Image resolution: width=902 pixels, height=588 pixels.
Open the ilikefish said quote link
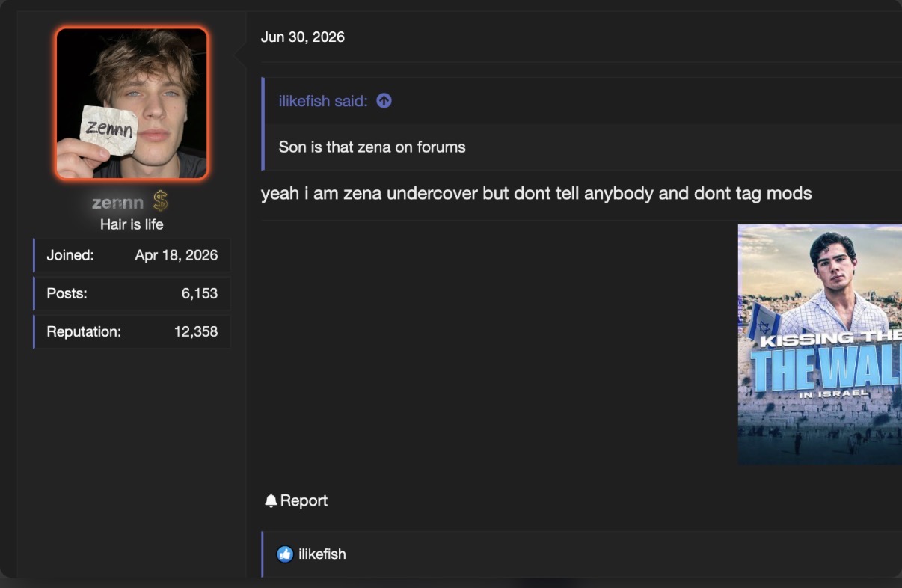(323, 101)
